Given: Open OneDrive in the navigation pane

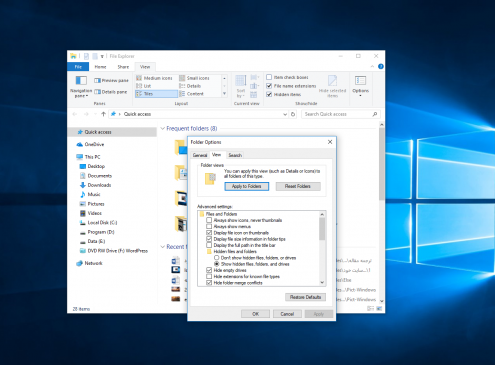Looking at the screenshot, I should pos(90,144).
